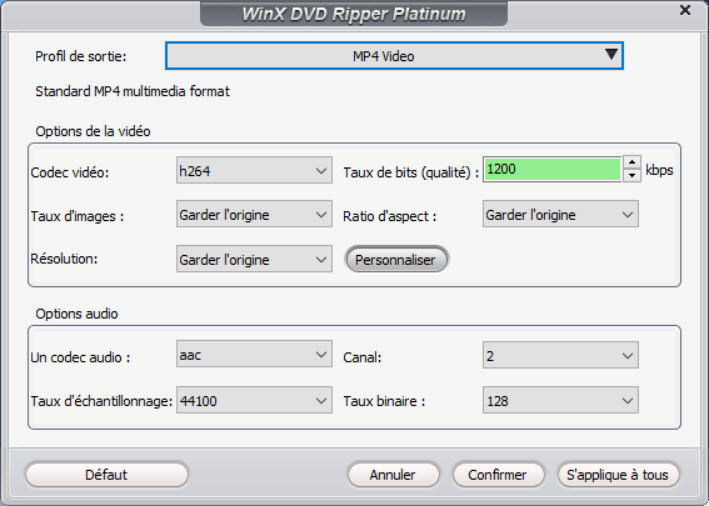Expand the Codec vidéo h264 dropdown

click(x=253, y=172)
